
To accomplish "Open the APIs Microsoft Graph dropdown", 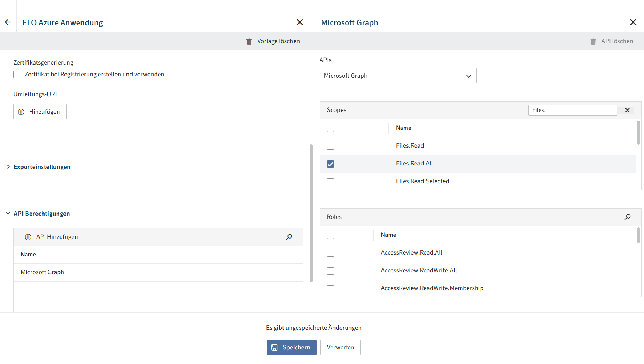I will tap(398, 76).
